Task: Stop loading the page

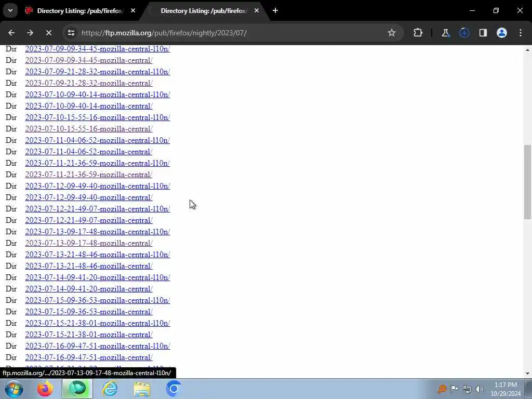Action: click(x=49, y=33)
